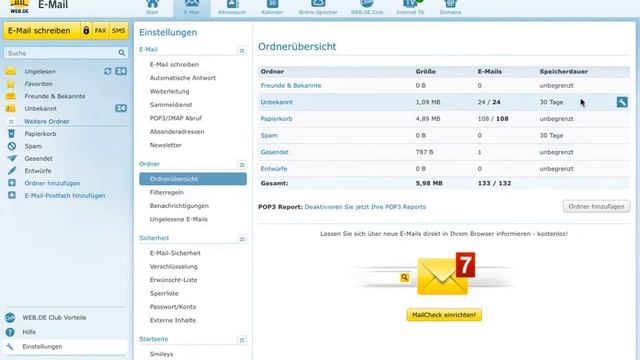Open WEB.DE Club Vorteile
The width and height of the screenshot is (640, 360).
[x=54, y=318]
